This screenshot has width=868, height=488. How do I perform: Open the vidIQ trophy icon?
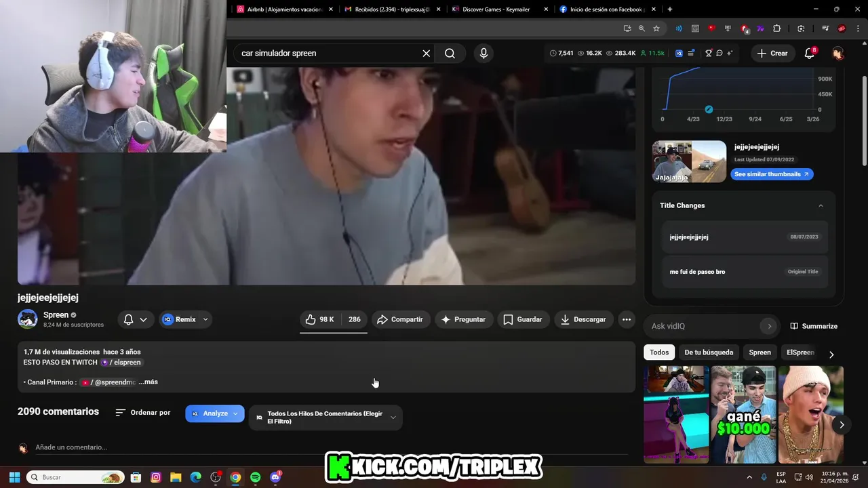pyautogui.click(x=709, y=53)
